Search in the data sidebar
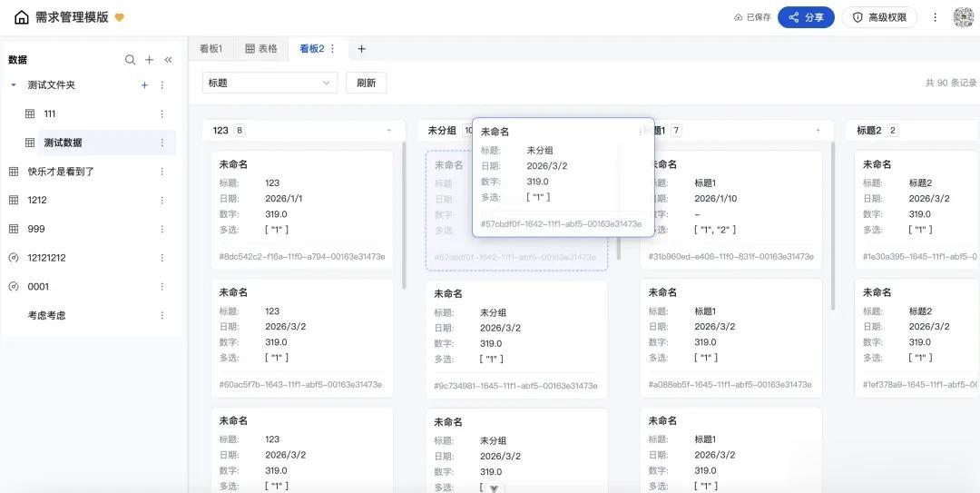The height and width of the screenshot is (493, 980). [130, 59]
